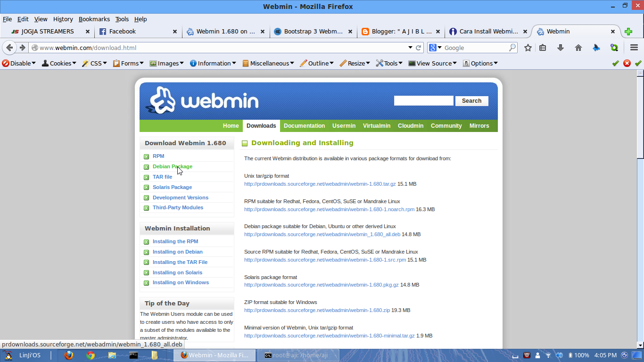Close the JOGJA STREAMERS tab
Image resolution: width=644 pixels, height=362 pixels.
[x=87, y=32]
